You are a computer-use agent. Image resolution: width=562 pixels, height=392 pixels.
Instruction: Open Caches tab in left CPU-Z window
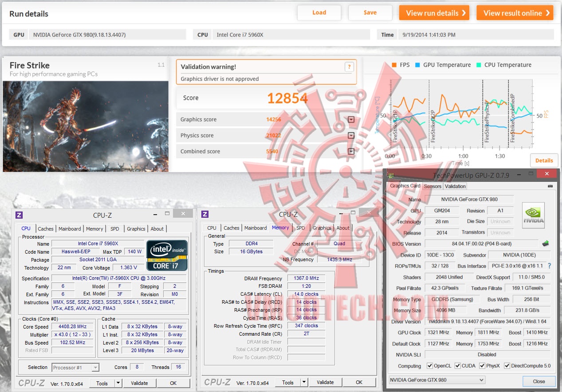pyautogui.click(x=46, y=229)
